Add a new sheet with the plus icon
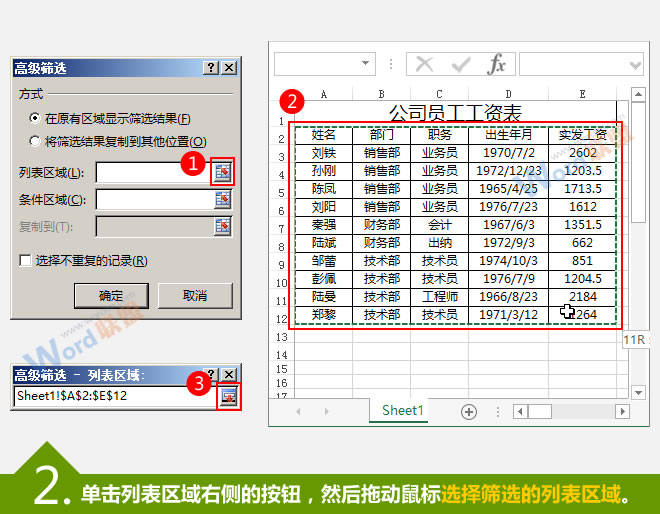 point(468,411)
